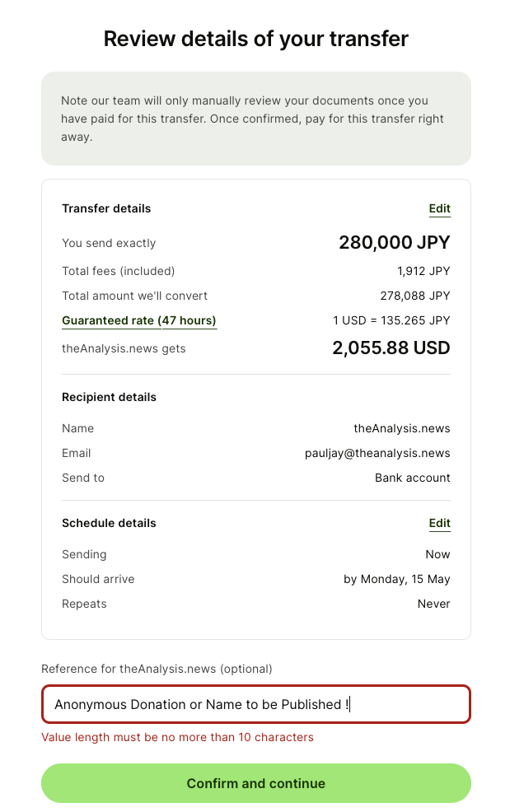This screenshot has height=812, width=510.
Task: Click Edit link in Schedule details section
Action: pyautogui.click(x=439, y=524)
